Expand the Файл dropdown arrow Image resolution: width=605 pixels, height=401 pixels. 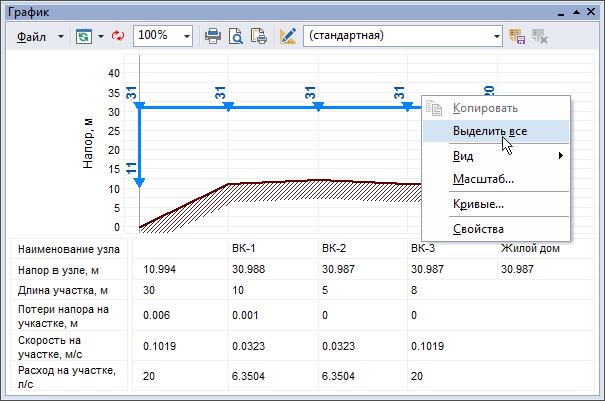point(61,35)
